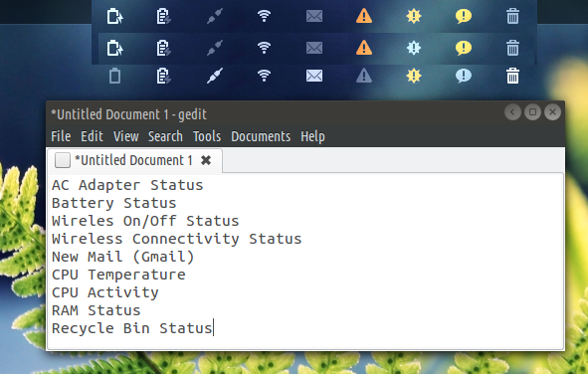The width and height of the screenshot is (588, 374).
Task: Expand the Search menu
Action: tap(165, 136)
